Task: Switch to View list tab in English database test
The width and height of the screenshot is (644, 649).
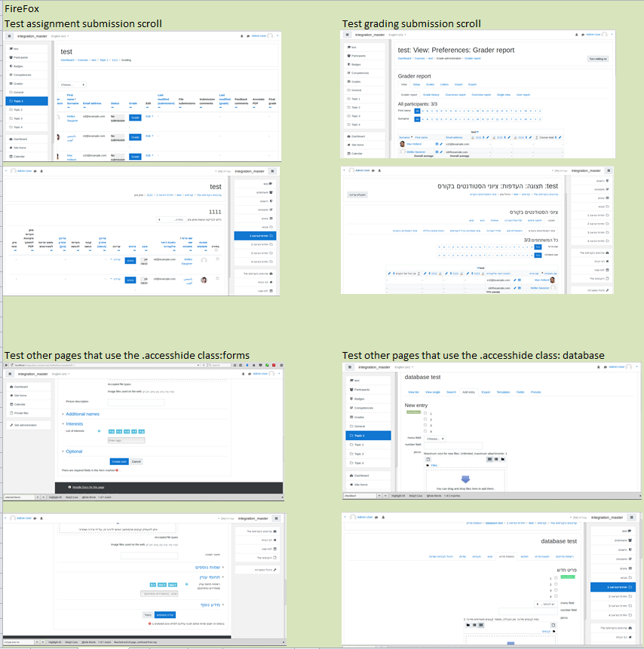Action: tap(413, 392)
